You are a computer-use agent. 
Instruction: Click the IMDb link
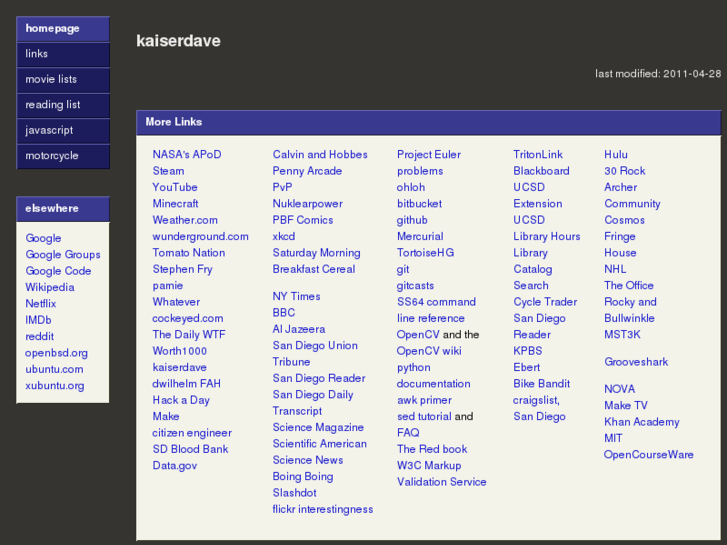38,320
